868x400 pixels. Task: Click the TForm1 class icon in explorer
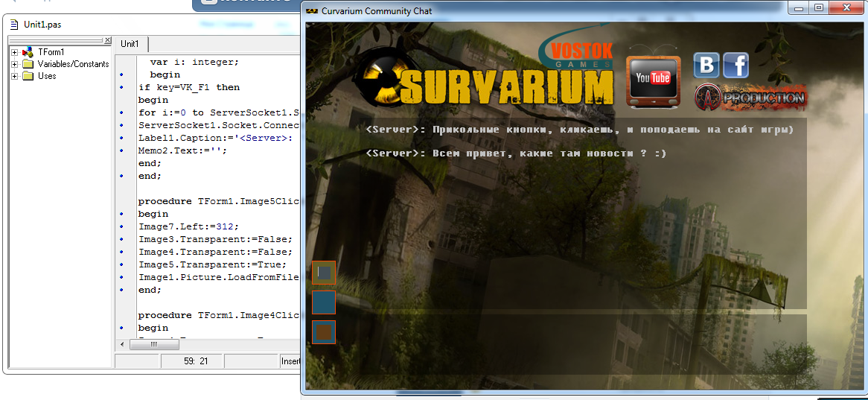click(x=28, y=52)
